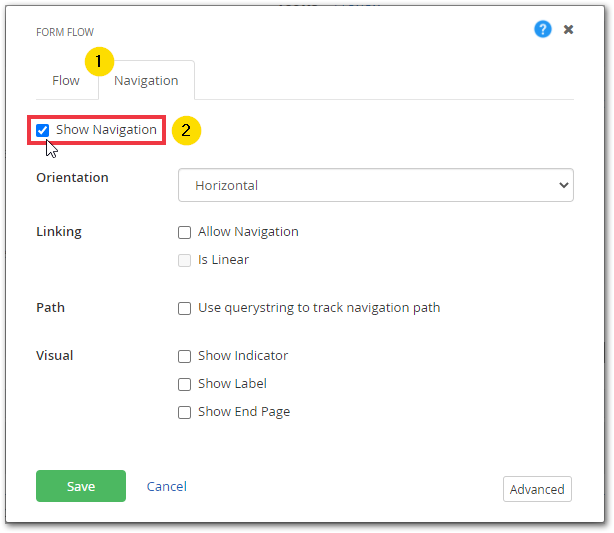Check Use querystring to track navigation path
The width and height of the screenshot is (614, 533).
coord(184,308)
